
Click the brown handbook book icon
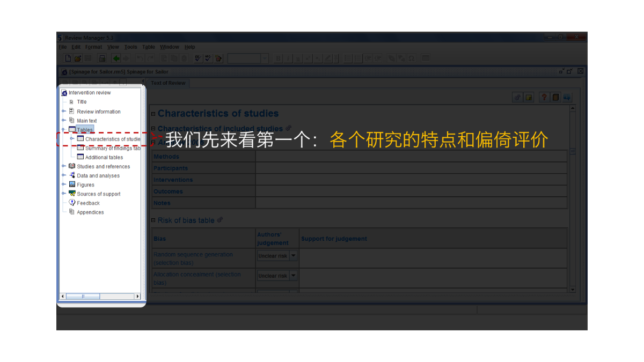coord(555,97)
